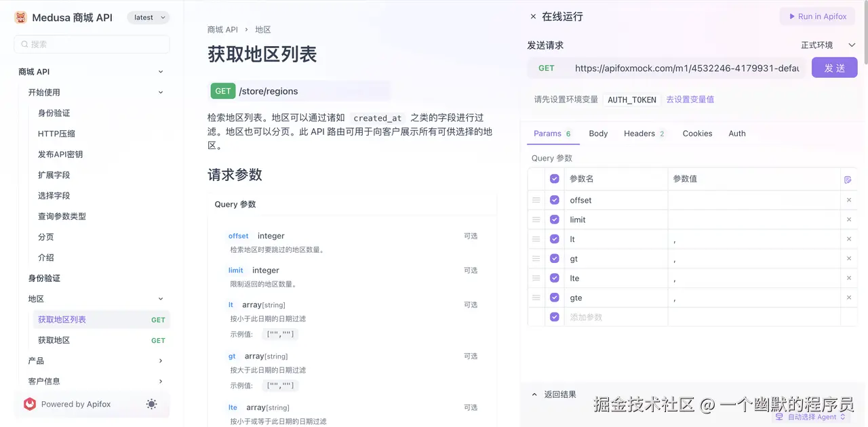The height and width of the screenshot is (427, 868).
Task: Click the dark mode toggle icon near Apifox
Action: (x=151, y=404)
